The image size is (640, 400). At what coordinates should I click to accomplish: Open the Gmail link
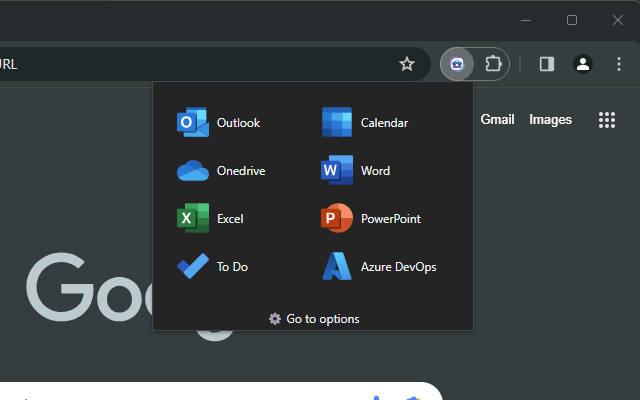pos(497,120)
